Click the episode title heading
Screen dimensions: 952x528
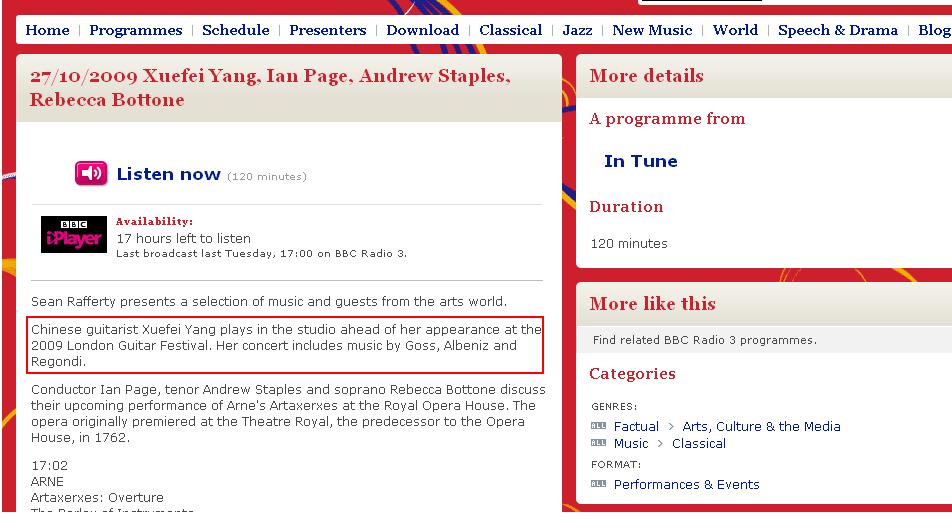point(270,87)
